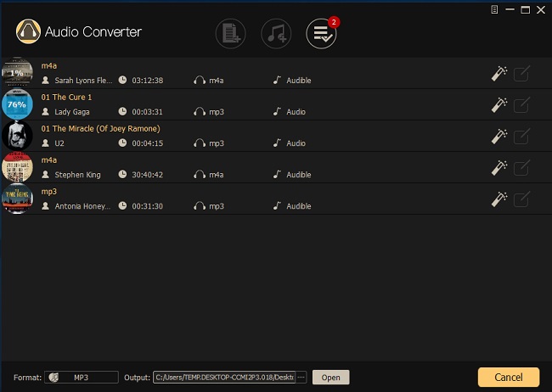This screenshot has width=552, height=392.
Task: Click the Audio Converter headphone logo
Action: pos(28,31)
